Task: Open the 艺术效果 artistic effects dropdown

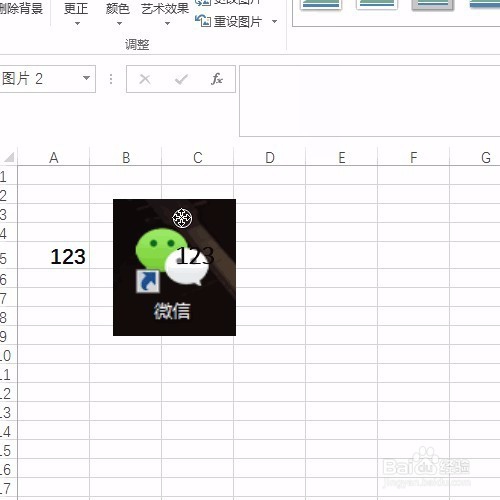Action: (x=165, y=13)
